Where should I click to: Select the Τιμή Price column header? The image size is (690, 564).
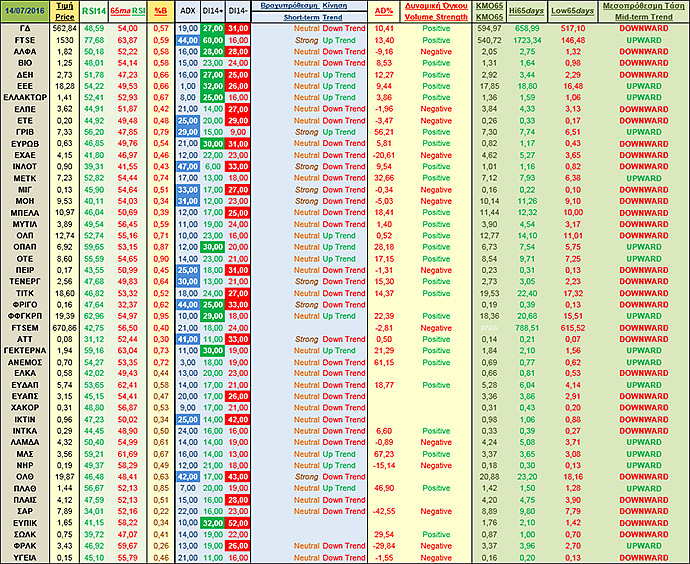[x=65, y=11]
